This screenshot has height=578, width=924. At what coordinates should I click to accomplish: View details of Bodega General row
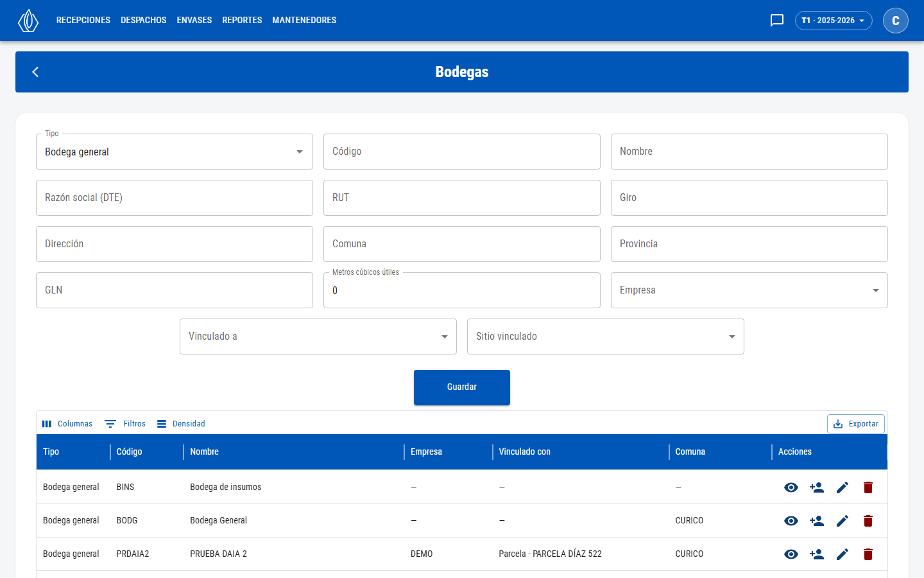pos(791,521)
